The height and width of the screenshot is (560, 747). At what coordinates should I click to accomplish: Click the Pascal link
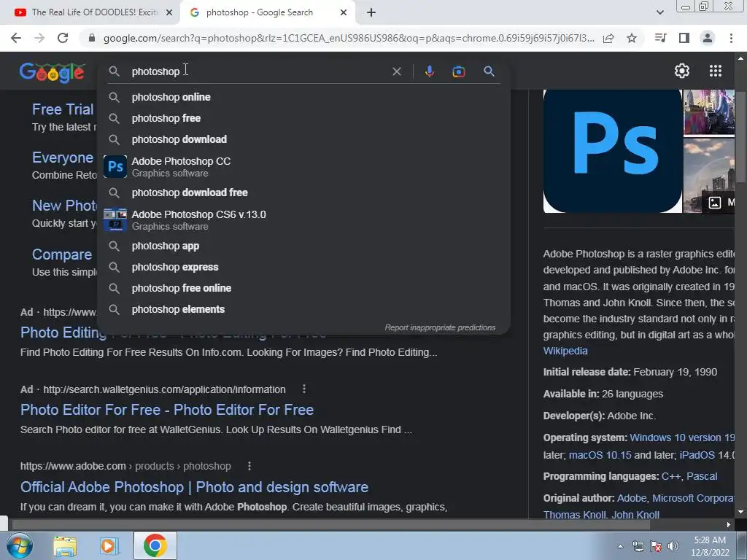tap(702, 476)
